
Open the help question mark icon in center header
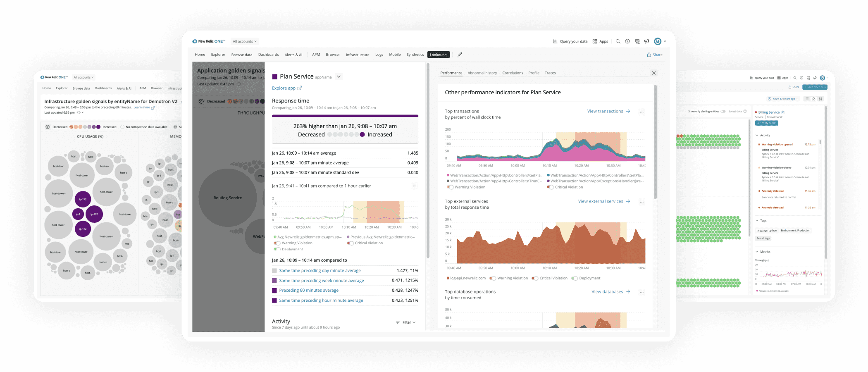(627, 41)
